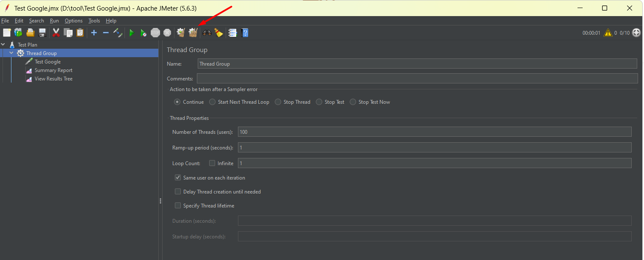The height and width of the screenshot is (260, 644).
Task: Uncheck Same user on each iteration
Action: click(x=178, y=178)
